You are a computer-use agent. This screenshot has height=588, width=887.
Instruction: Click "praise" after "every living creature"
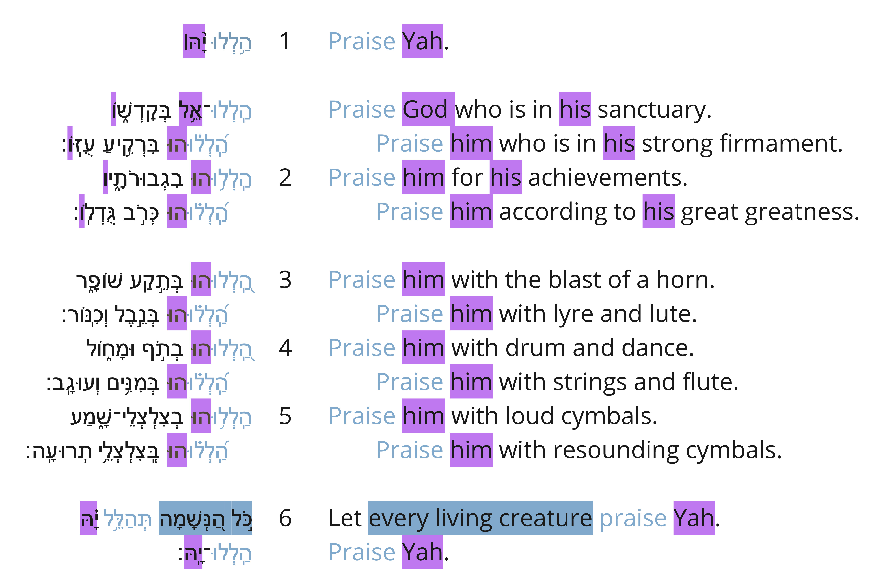633,519
